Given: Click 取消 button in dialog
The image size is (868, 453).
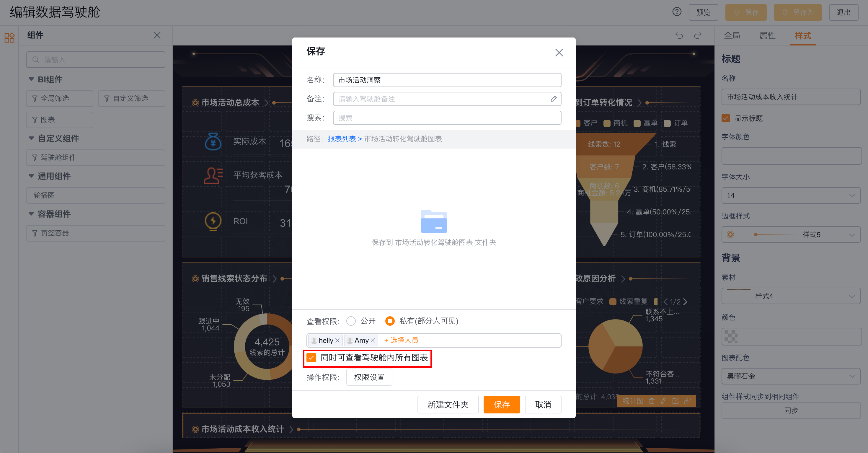Looking at the screenshot, I should pos(543,405).
